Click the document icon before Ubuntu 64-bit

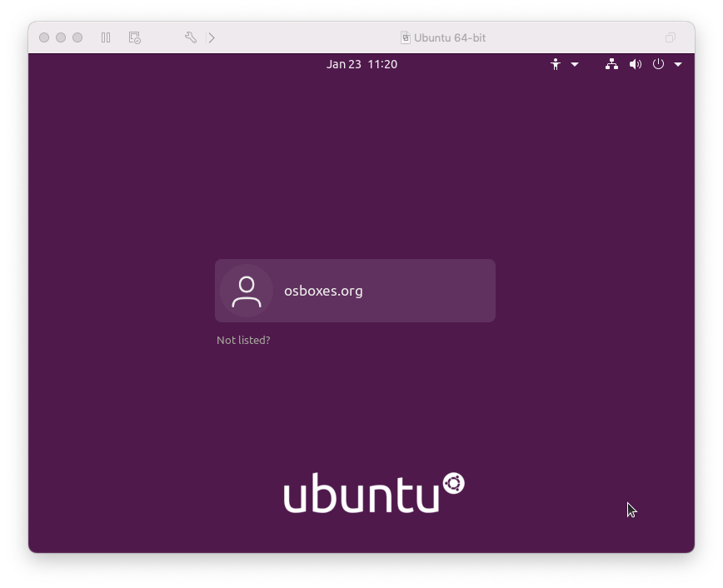(x=406, y=37)
